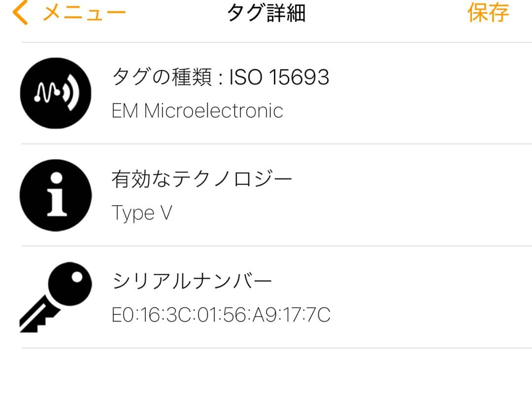Viewport: 532px width, 399px height.
Task: Tap the orange back chevron arrow
Action: (x=20, y=13)
